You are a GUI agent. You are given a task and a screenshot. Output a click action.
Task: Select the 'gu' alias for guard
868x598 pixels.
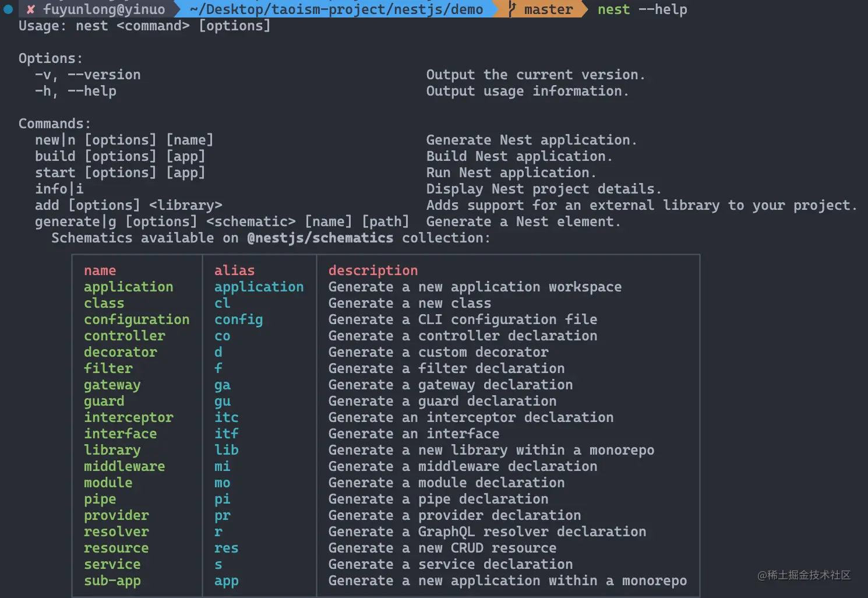222,401
